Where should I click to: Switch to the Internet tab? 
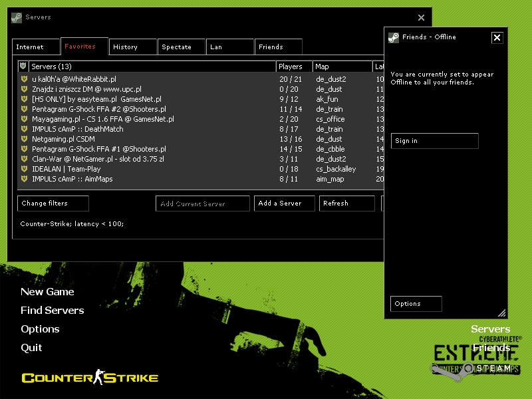pos(36,47)
